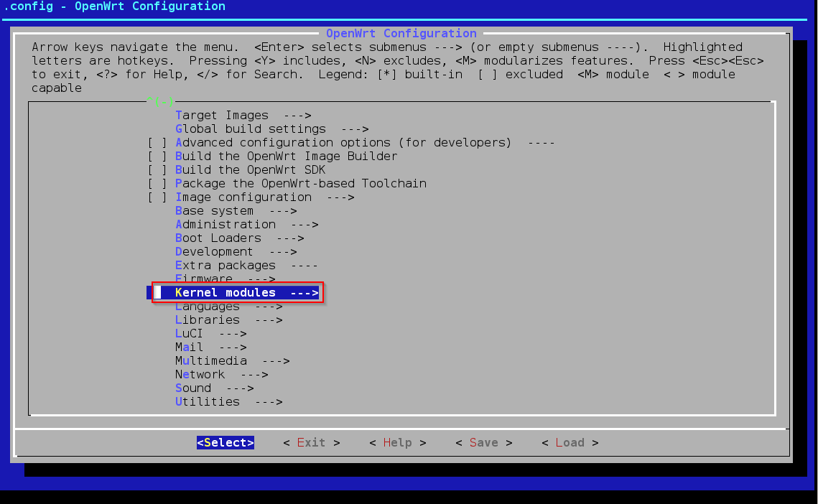The width and height of the screenshot is (818, 504).
Task: Toggle Advanced configuration options checkbox
Action: coord(157,143)
